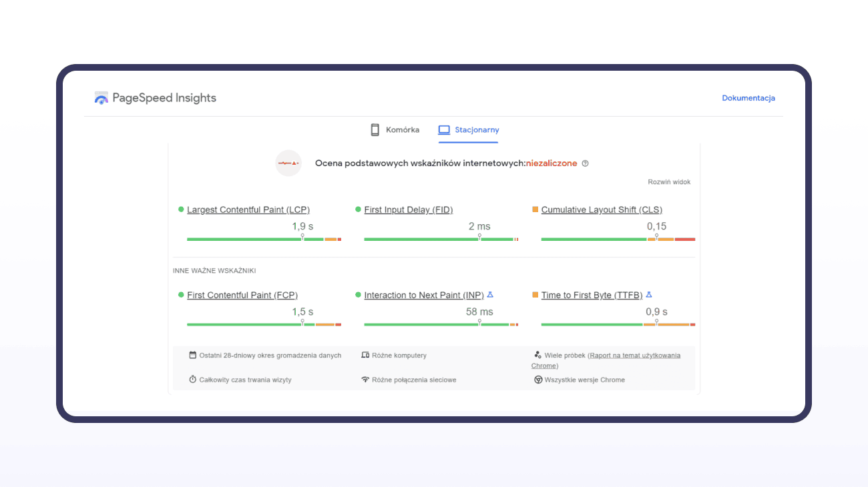The image size is (868, 487).
Task: Click the INP value 58 ms
Action: 479,312
